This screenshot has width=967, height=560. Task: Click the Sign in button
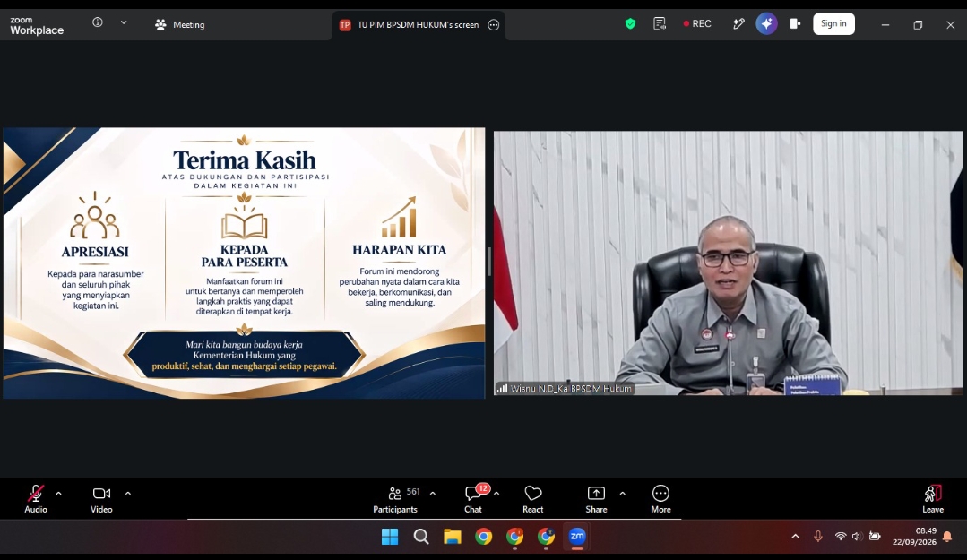[x=833, y=23]
